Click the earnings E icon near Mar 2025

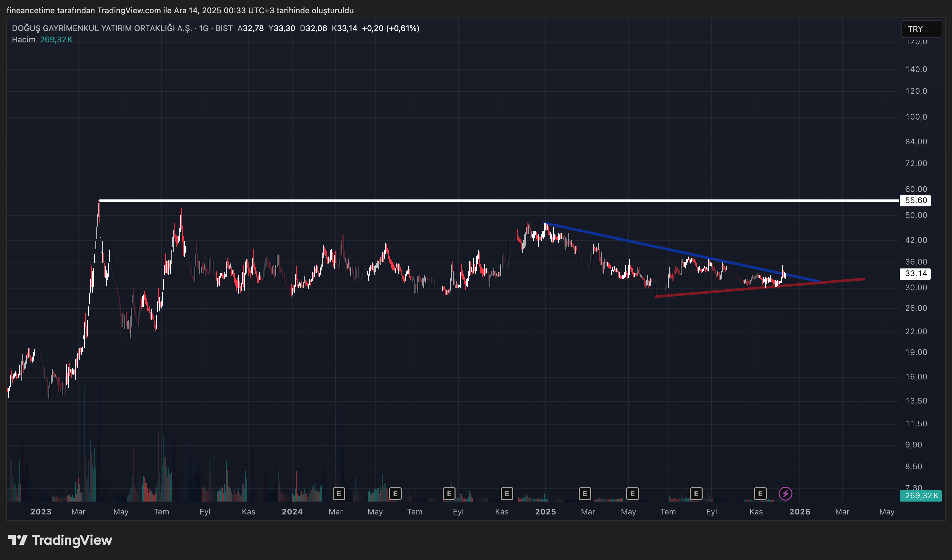click(585, 493)
